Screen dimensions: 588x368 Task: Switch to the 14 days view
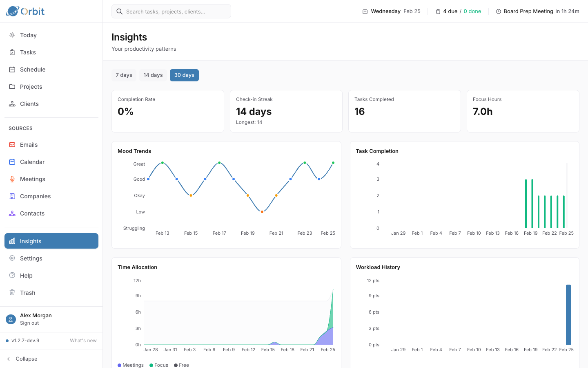(153, 75)
